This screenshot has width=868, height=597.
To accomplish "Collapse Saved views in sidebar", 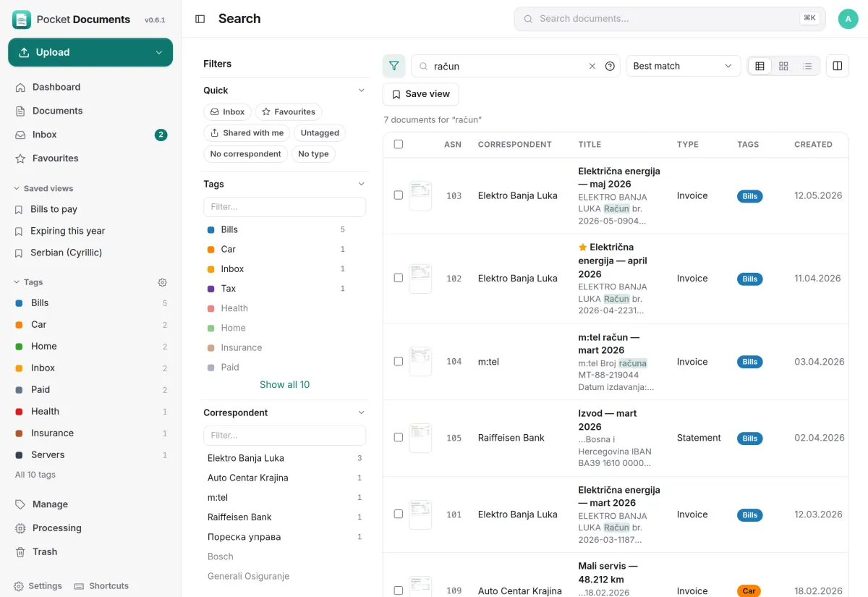I will coord(43,188).
